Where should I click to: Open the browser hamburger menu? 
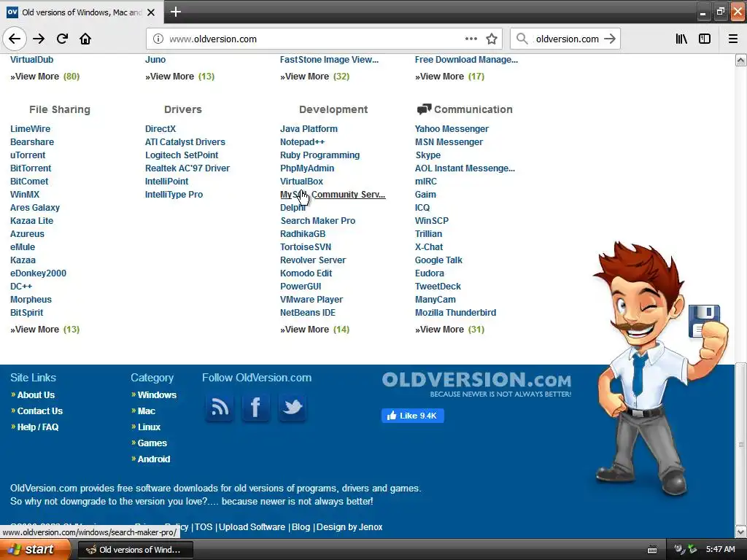[x=733, y=39]
